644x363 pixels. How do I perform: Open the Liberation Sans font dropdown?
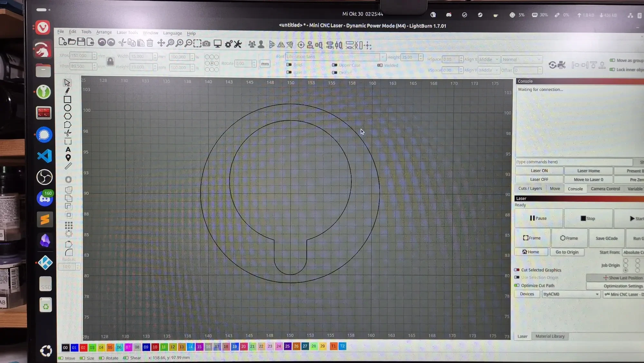[383, 57]
